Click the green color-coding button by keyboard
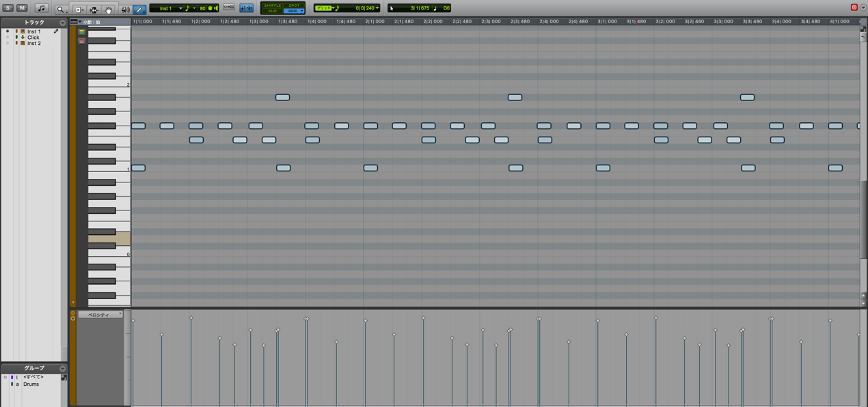868x407 pixels. click(x=81, y=31)
